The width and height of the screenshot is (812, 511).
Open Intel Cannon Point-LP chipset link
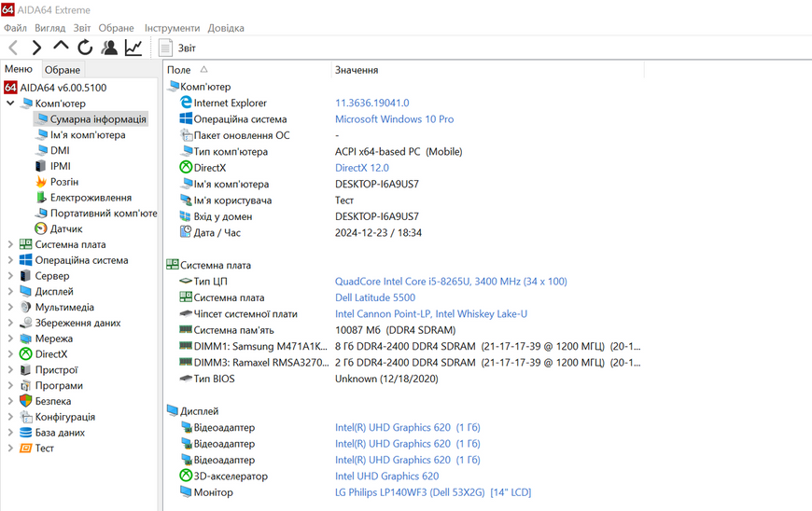pos(431,314)
